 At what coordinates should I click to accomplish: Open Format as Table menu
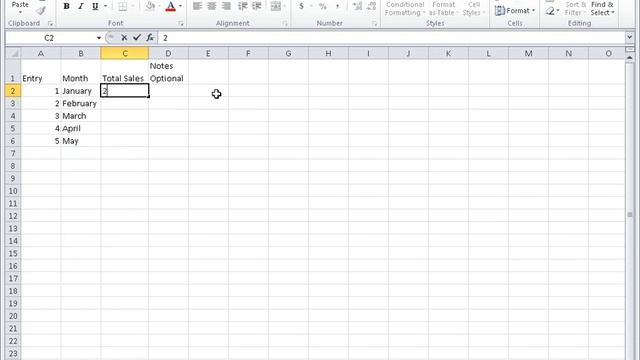pyautogui.click(x=444, y=9)
